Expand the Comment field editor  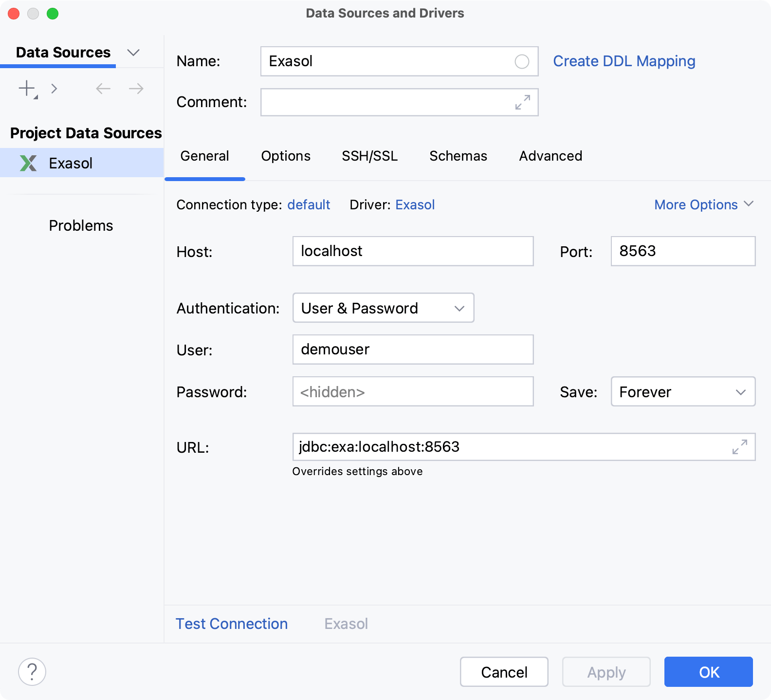coord(522,102)
